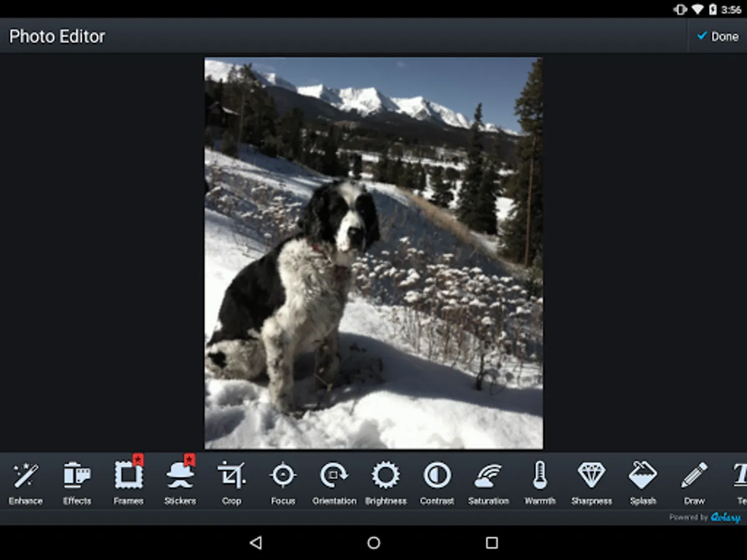Select the partially visible Text tool

(740, 483)
